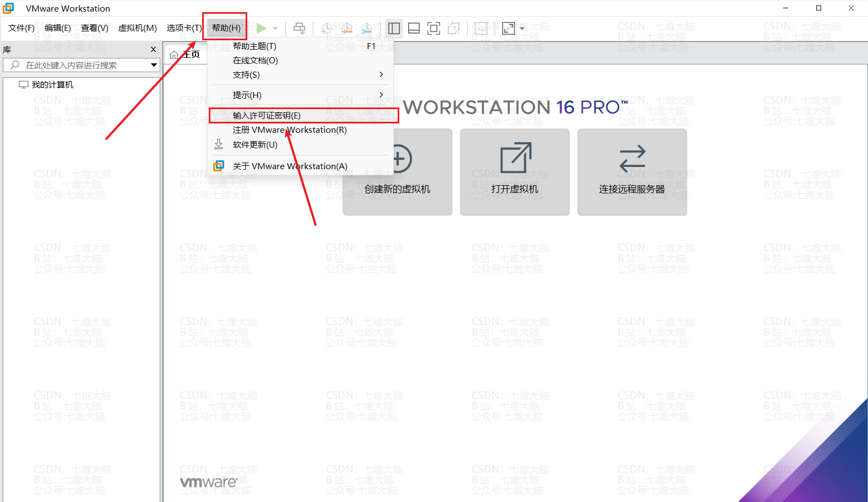The height and width of the screenshot is (502, 868).
Task: Open the 文件(F) menu
Action: click(21, 28)
